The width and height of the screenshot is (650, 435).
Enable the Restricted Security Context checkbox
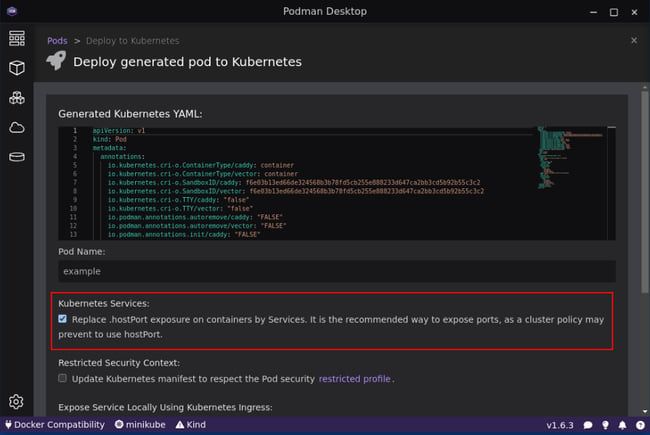tap(63, 379)
